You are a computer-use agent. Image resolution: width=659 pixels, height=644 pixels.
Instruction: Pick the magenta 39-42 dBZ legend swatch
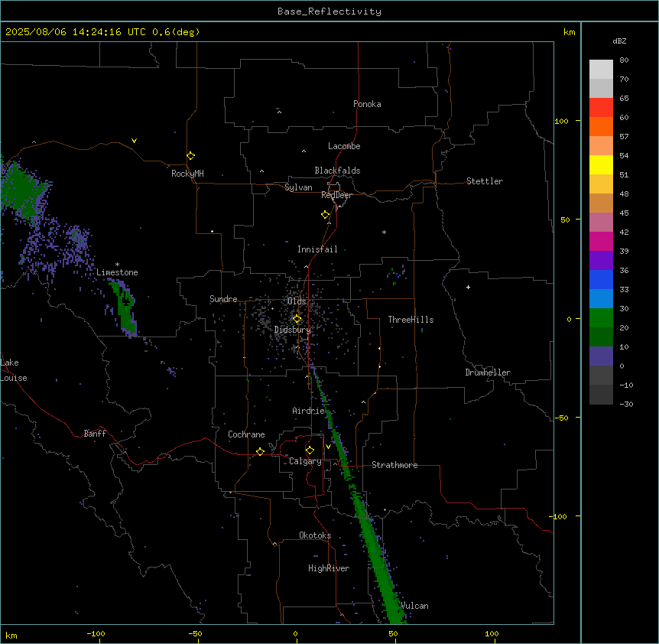click(601, 242)
